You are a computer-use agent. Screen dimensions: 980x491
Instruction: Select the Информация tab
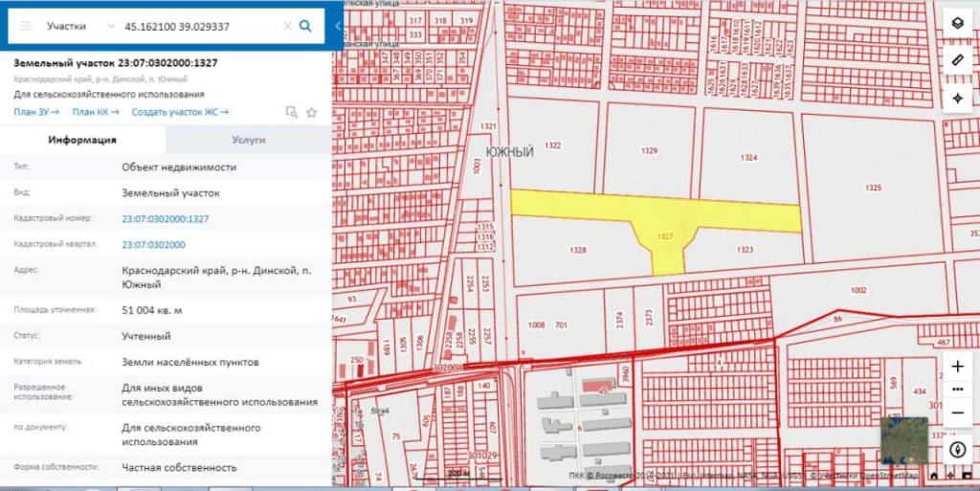pos(82,140)
